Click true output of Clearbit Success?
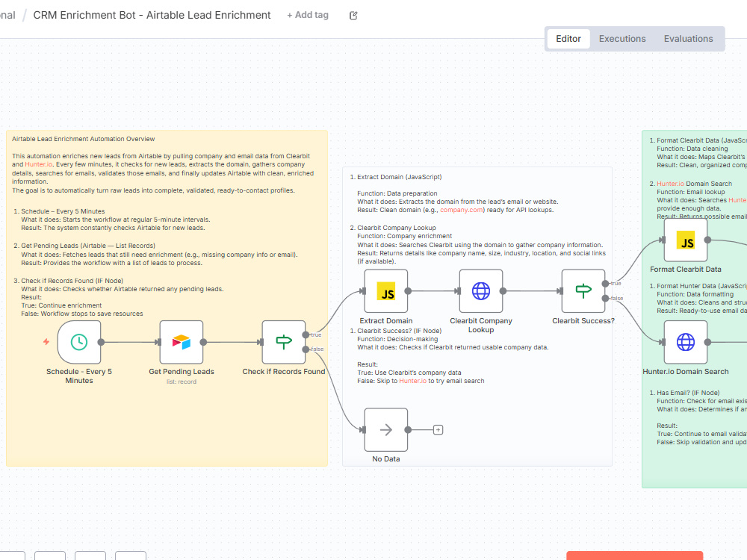Viewport: 747px width, 560px height. [605, 284]
